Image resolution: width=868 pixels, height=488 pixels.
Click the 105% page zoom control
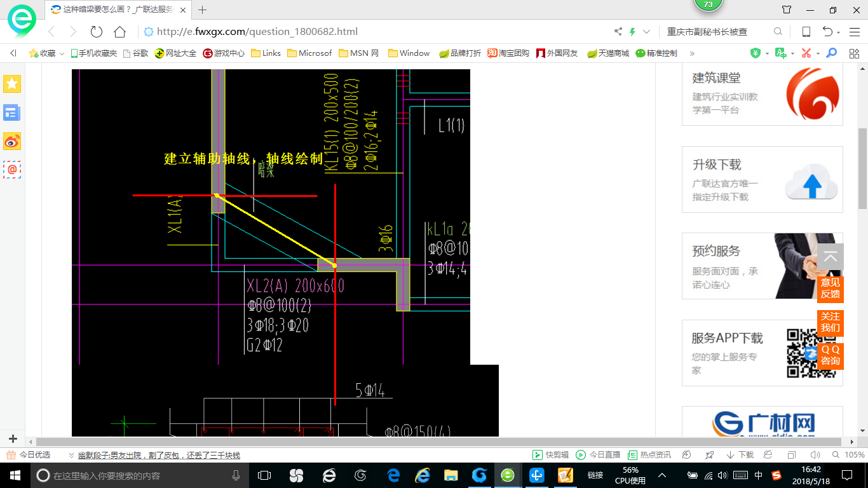coord(848,455)
